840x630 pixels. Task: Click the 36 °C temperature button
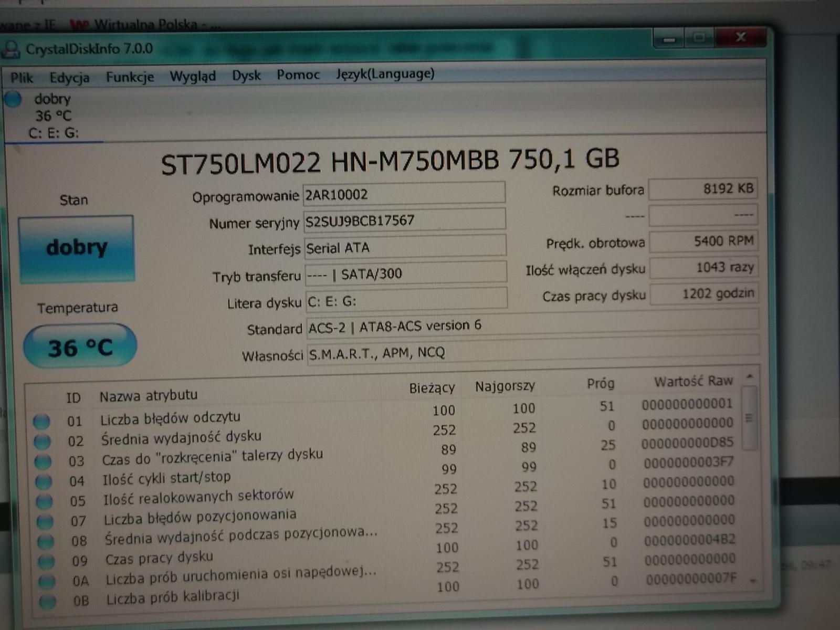point(80,346)
